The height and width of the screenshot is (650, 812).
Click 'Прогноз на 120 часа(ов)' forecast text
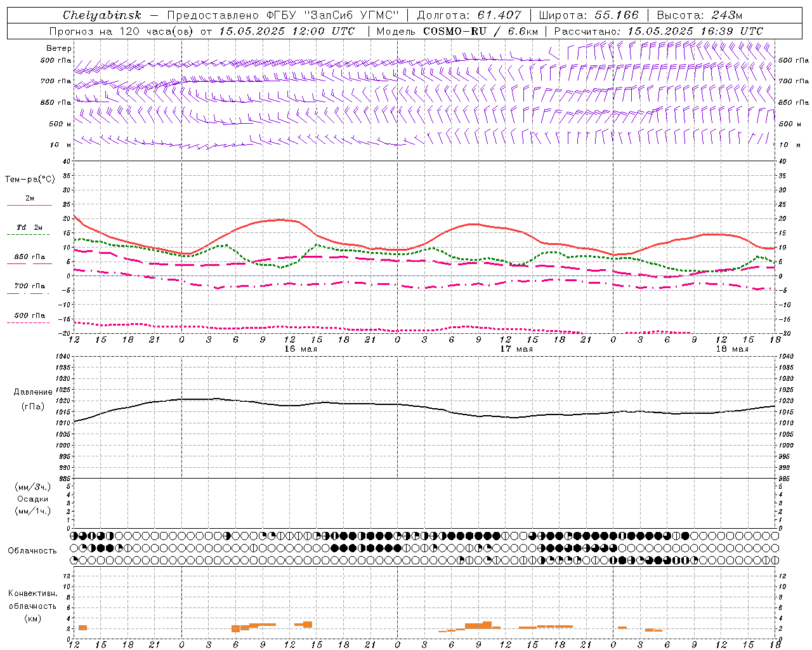[122, 31]
